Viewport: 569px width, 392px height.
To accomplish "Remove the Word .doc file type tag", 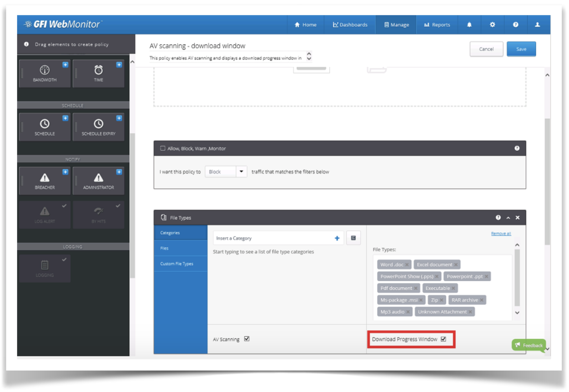I will [x=407, y=265].
